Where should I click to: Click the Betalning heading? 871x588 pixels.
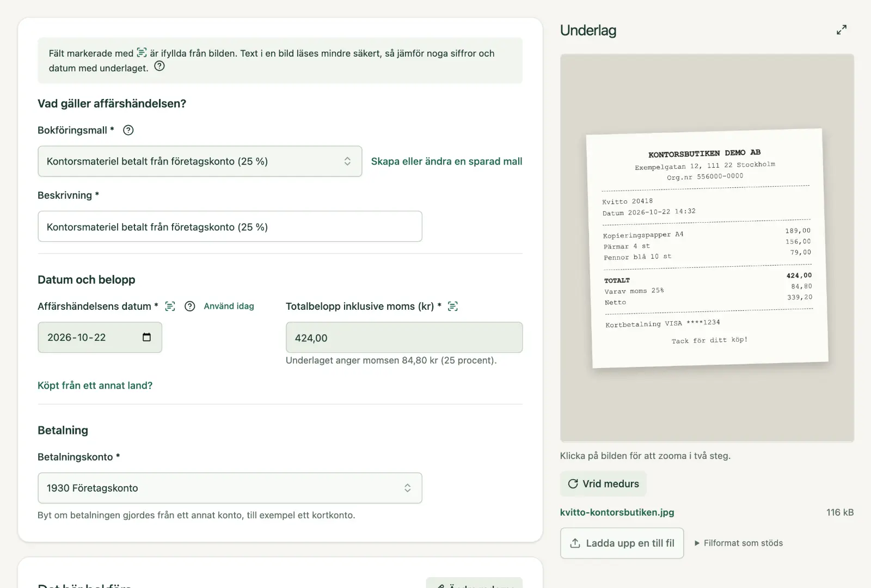pyautogui.click(x=63, y=430)
